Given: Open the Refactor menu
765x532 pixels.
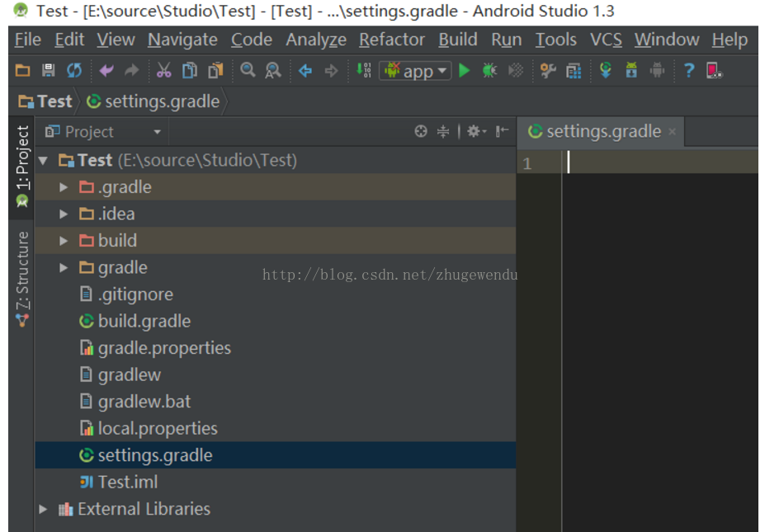Looking at the screenshot, I should click(x=392, y=40).
